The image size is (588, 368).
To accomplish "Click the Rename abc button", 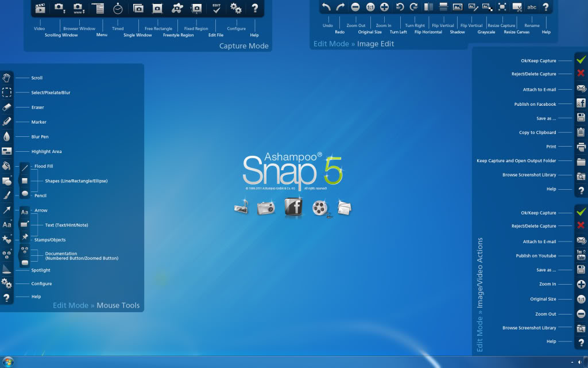I will [532, 7].
